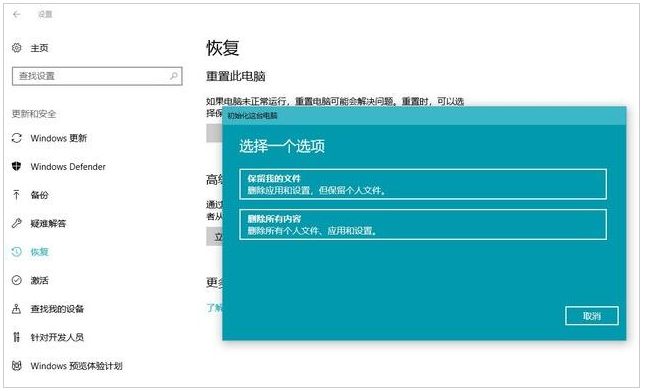645x391 pixels.
Task: Click the 针对开发人员 tools icon
Action: click(x=16, y=337)
